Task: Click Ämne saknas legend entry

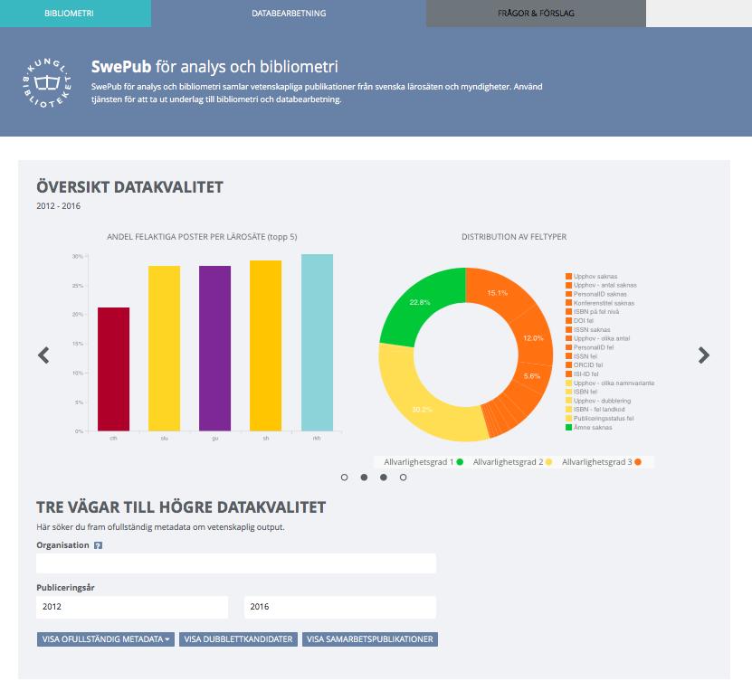Action: (589, 427)
